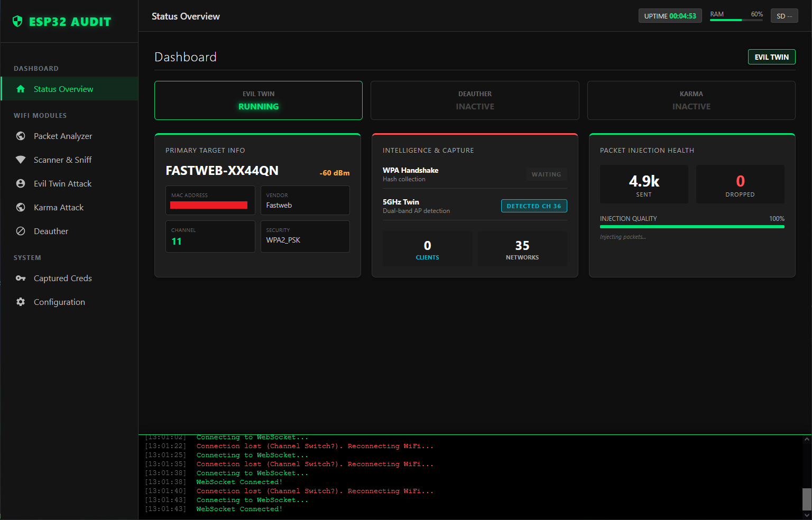The image size is (812, 520).
Task: Click the Configuration gear icon
Action: (x=20, y=302)
